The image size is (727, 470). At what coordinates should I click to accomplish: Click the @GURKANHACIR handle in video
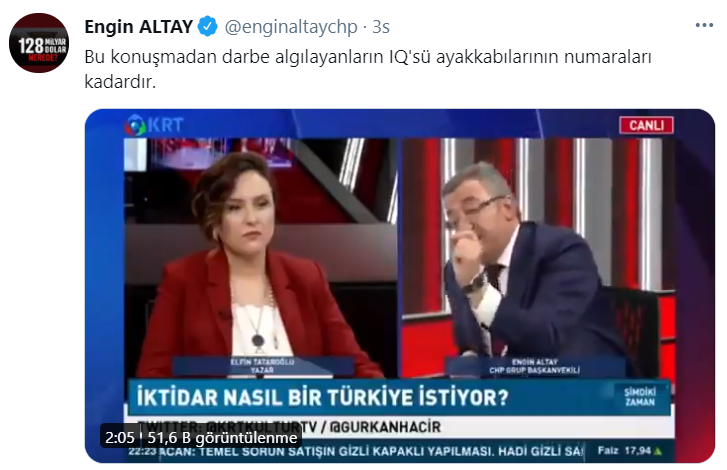pyautogui.click(x=385, y=426)
